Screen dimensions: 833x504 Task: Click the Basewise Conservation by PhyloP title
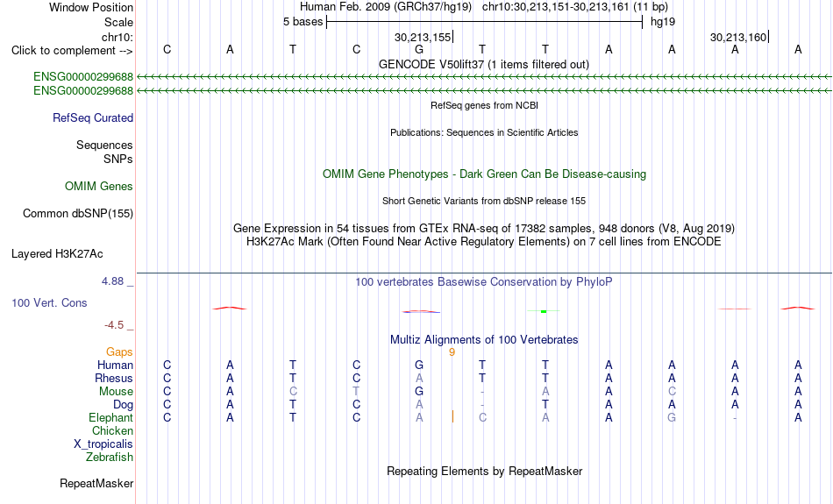click(x=484, y=282)
